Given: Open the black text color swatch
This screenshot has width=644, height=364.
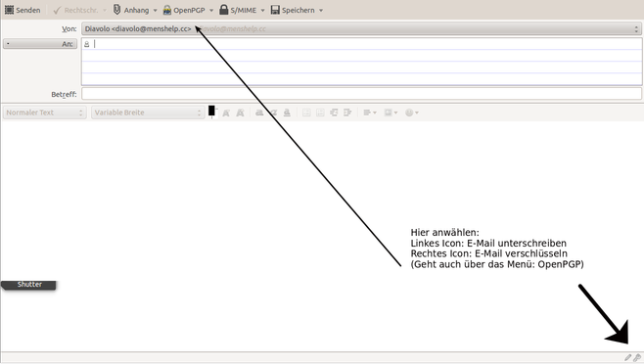Looking at the screenshot, I should [x=211, y=111].
